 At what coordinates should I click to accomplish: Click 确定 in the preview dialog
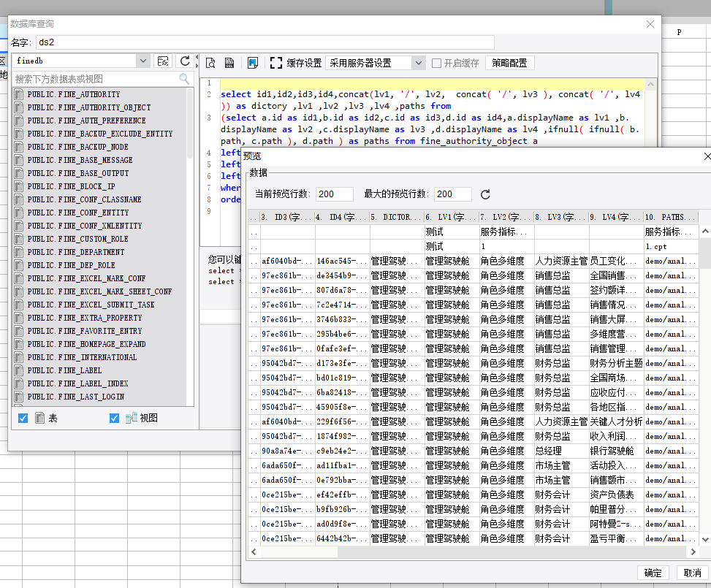click(653, 573)
